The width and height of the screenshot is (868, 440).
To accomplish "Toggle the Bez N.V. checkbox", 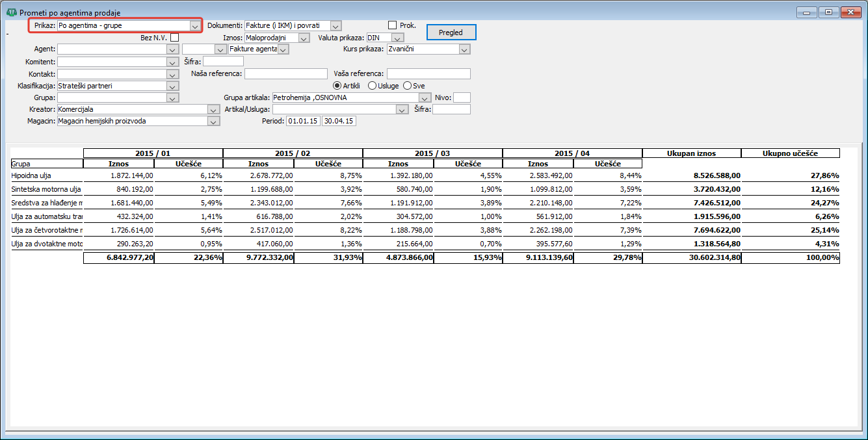I will click(174, 38).
